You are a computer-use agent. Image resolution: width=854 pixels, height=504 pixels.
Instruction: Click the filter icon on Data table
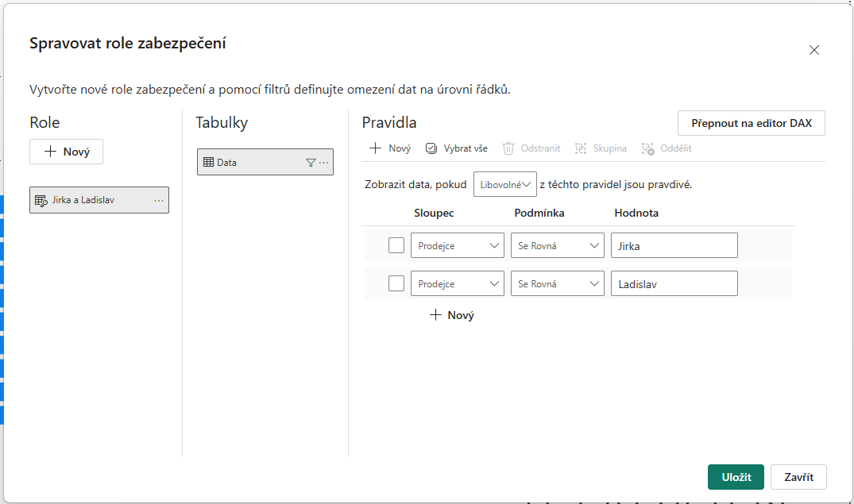(x=311, y=163)
